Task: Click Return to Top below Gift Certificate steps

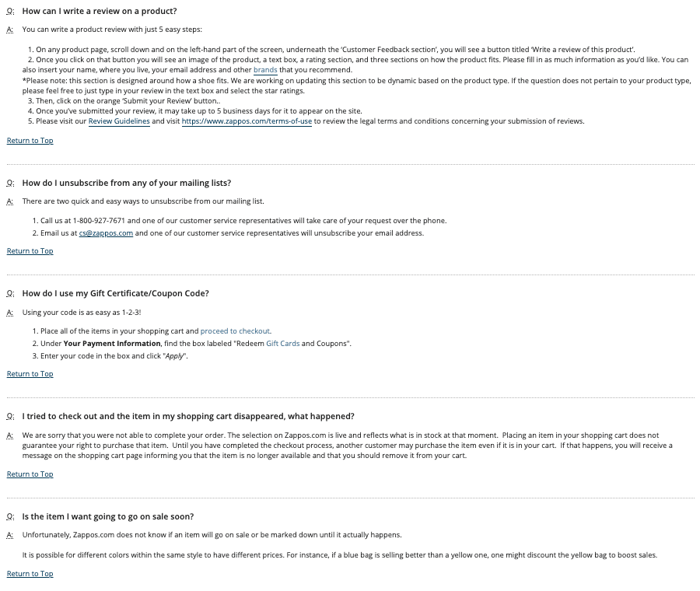Action: click(x=30, y=374)
